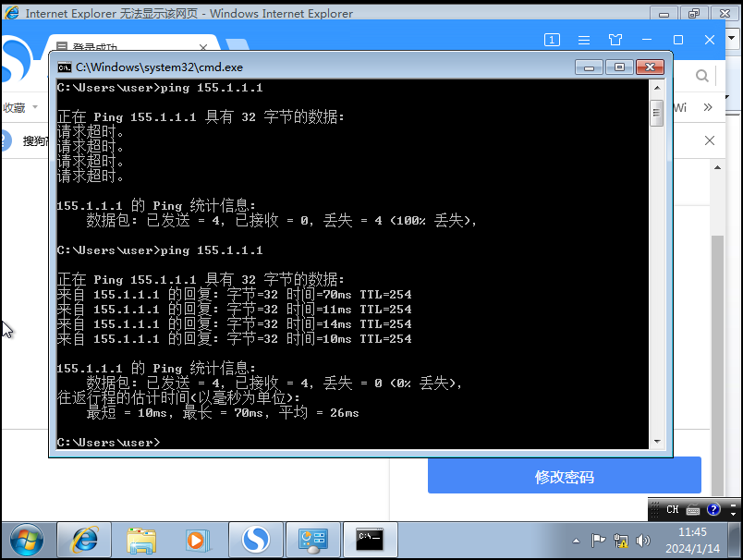Click the language bar help icon
The image size is (743, 560).
click(713, 510)
